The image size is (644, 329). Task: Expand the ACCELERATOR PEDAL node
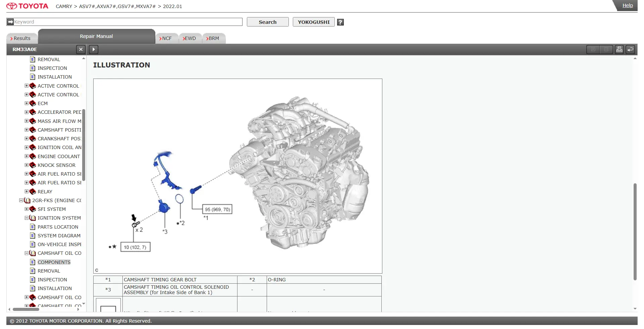click(x=26, y=112)
